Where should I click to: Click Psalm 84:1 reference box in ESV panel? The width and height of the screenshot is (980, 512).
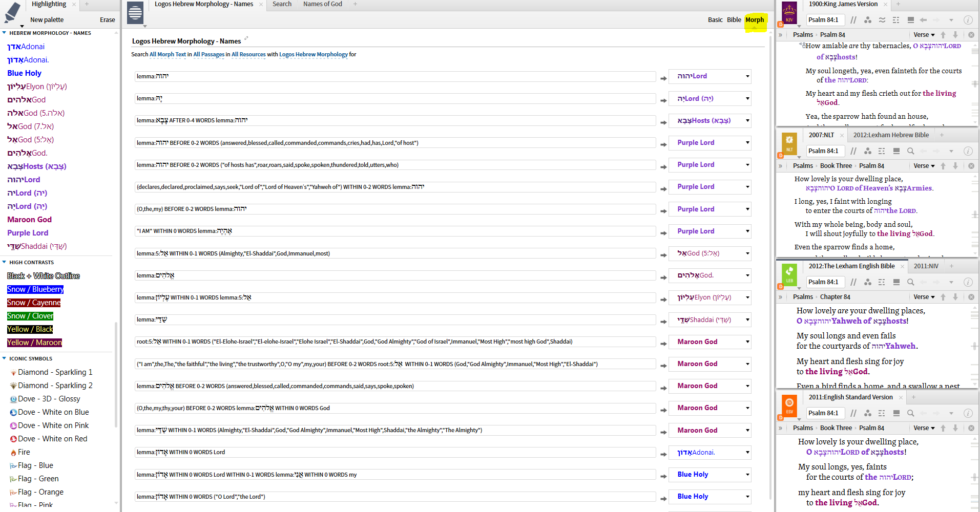pos(824,413)
